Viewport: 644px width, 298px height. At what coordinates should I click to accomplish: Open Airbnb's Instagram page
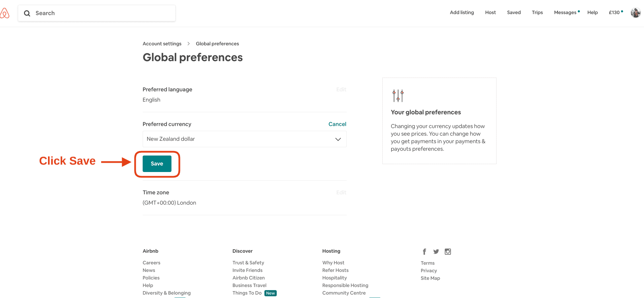pyautogui.click(x=448, y=251)
